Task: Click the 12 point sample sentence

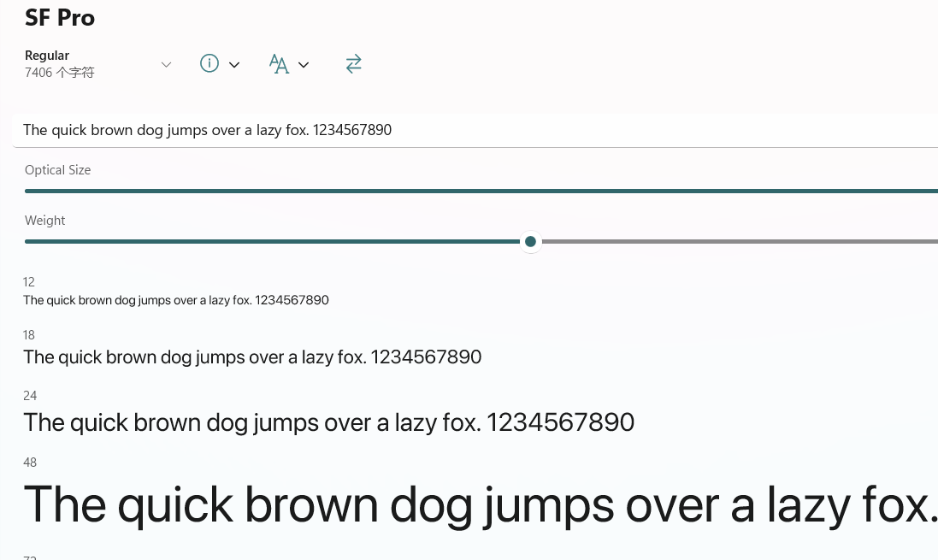Action: click(176, 300)
